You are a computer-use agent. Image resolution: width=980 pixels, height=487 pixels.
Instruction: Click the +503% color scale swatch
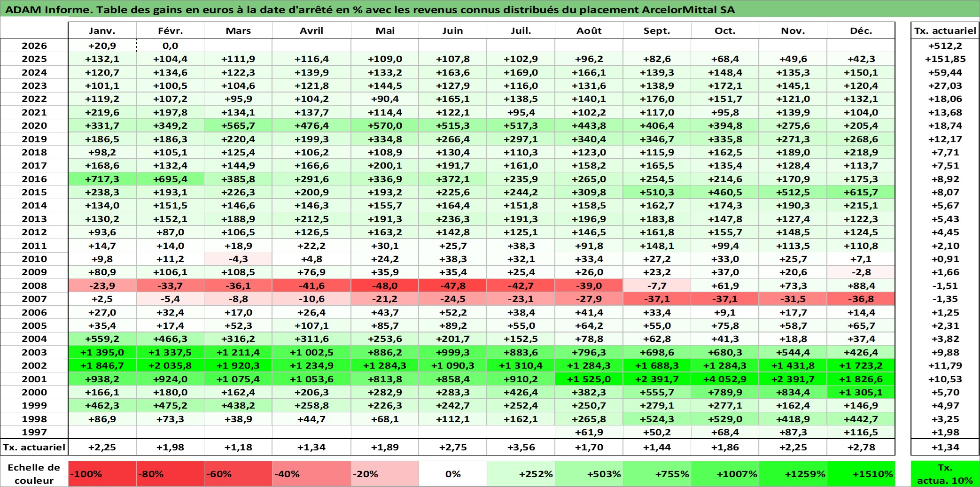click(589, 473)
